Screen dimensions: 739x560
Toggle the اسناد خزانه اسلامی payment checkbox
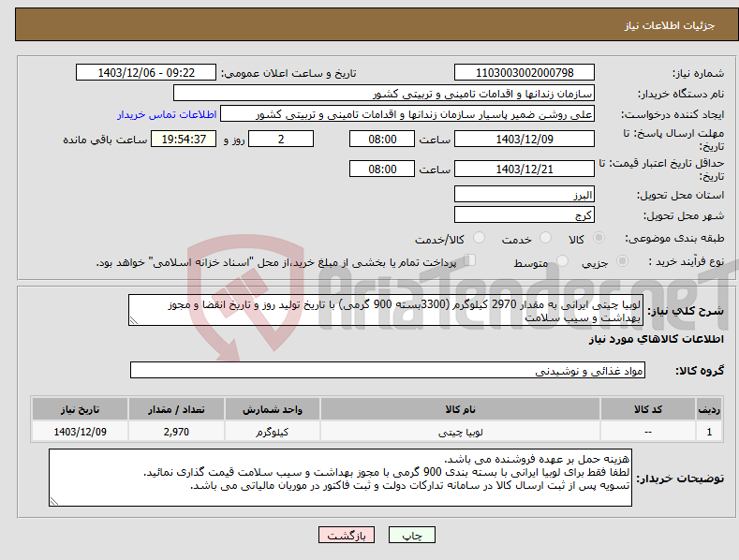tap(469, 260)
